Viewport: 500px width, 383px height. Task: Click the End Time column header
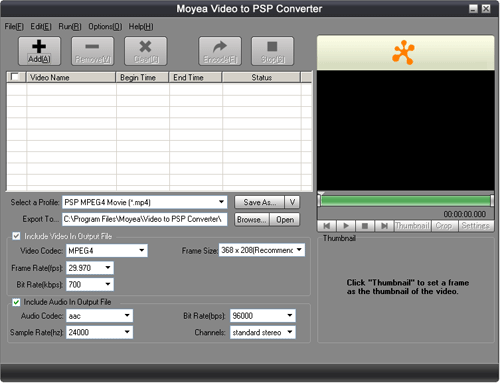coord(196,77)
